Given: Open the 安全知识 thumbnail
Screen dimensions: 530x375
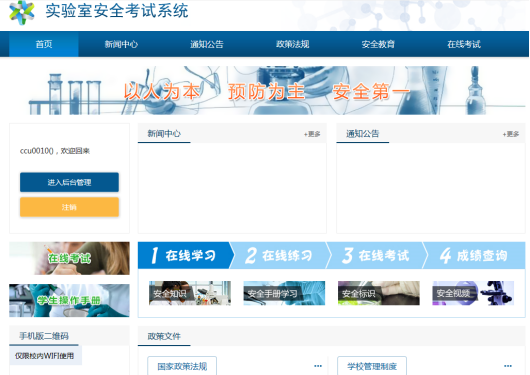Looking at the screenshot, I should [190, 293].
